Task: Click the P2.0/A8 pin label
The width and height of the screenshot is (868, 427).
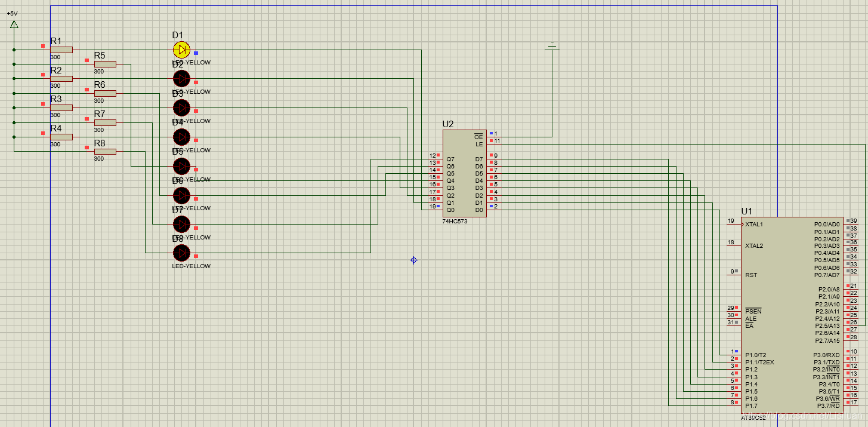Action: [829, 290]
